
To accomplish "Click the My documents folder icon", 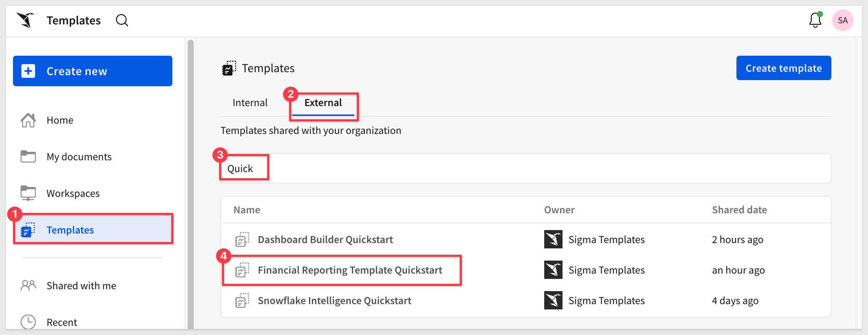I will [28, 156].
